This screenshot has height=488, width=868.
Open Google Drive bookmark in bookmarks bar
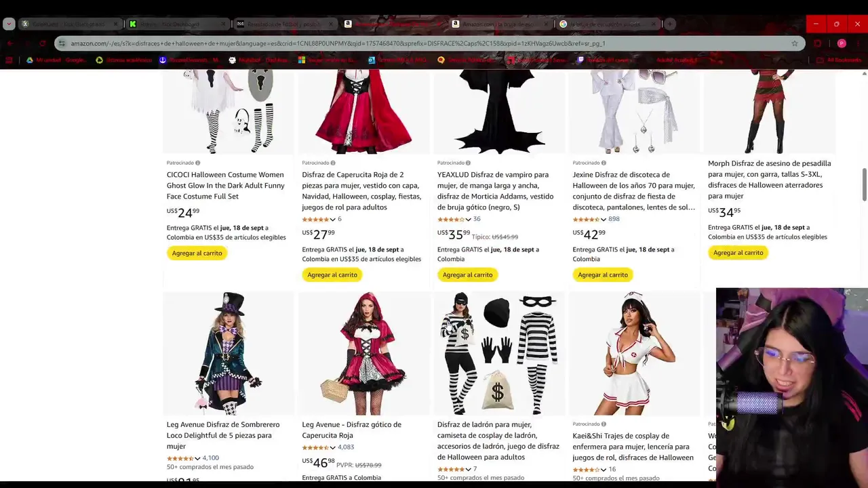58,60
